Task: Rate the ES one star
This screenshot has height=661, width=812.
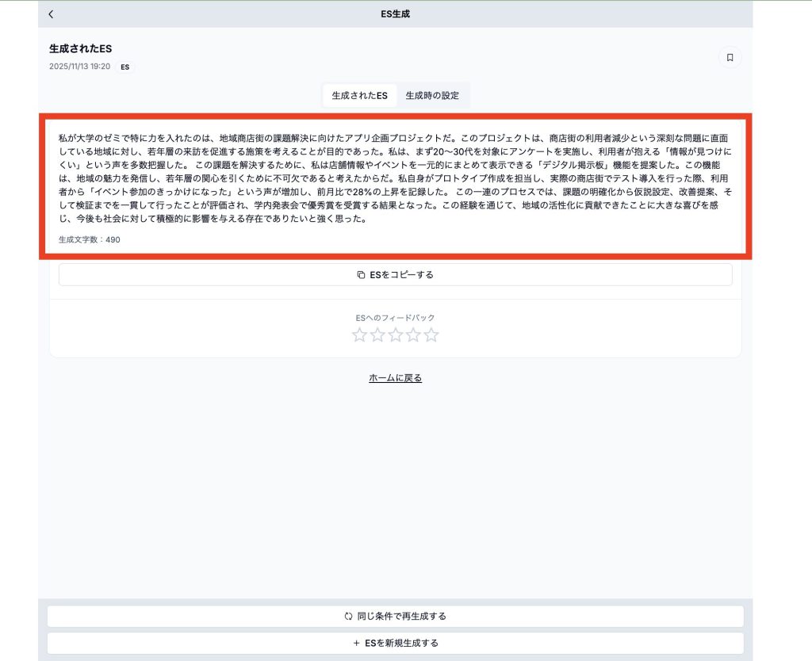Action: pos(359,334)
